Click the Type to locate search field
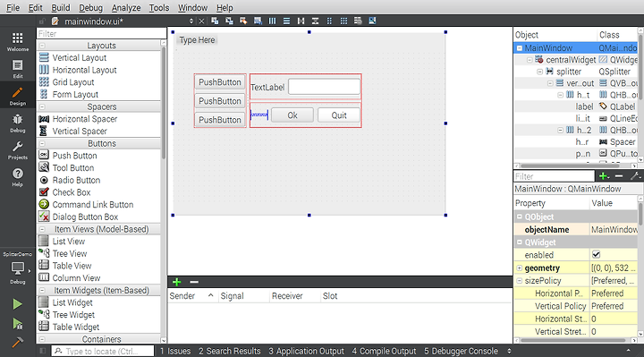Screen dimensions: 644x357 (103, 352)
